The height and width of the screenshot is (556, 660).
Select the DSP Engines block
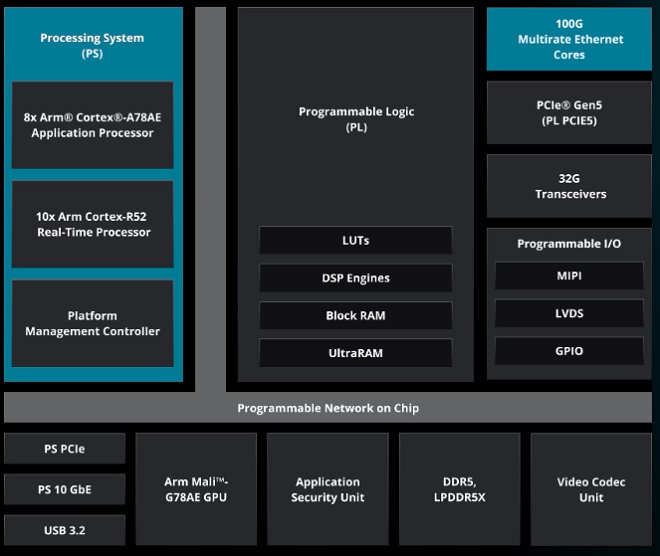click(x=356, y=278)
